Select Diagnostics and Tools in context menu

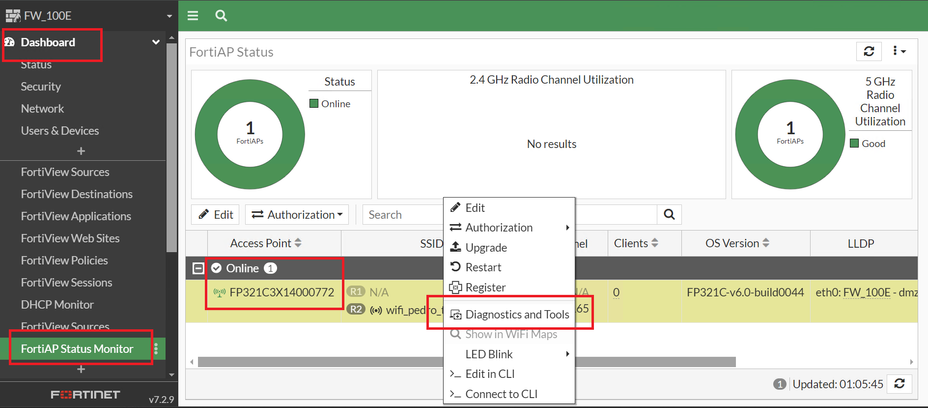pyautogui.click(x=517, y=314)
